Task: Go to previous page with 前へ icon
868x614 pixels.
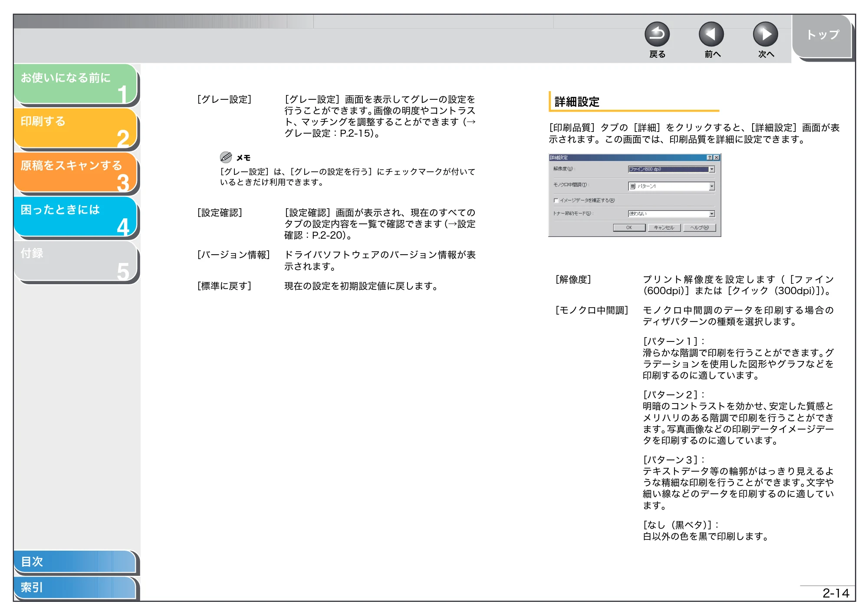Action: coord(711,34)
